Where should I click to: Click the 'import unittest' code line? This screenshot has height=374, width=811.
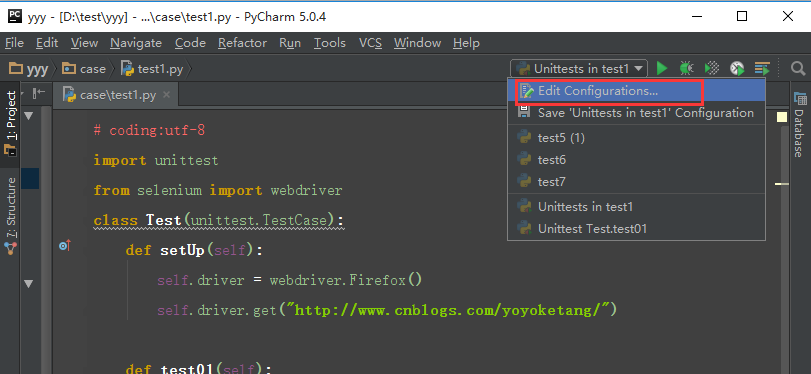point(156,160)
